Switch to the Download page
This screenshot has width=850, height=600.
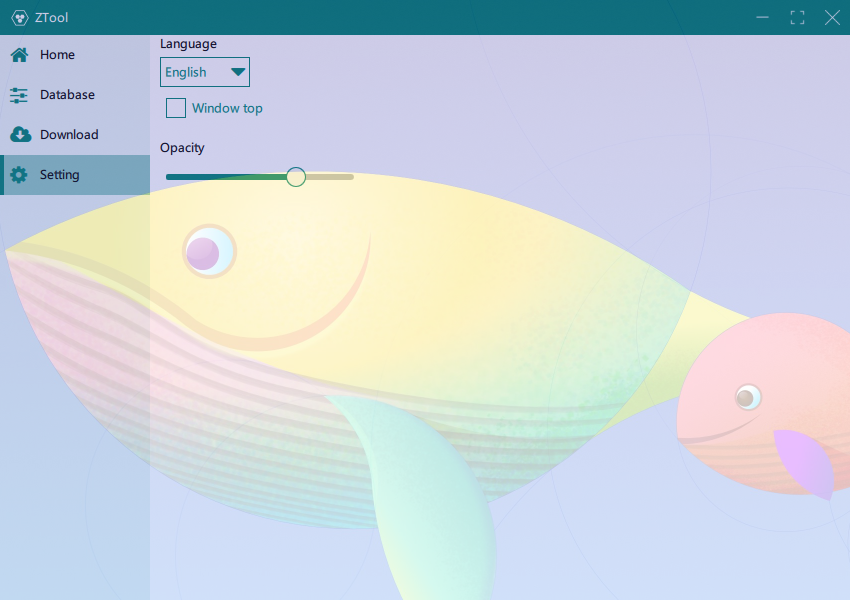[75, 134]
